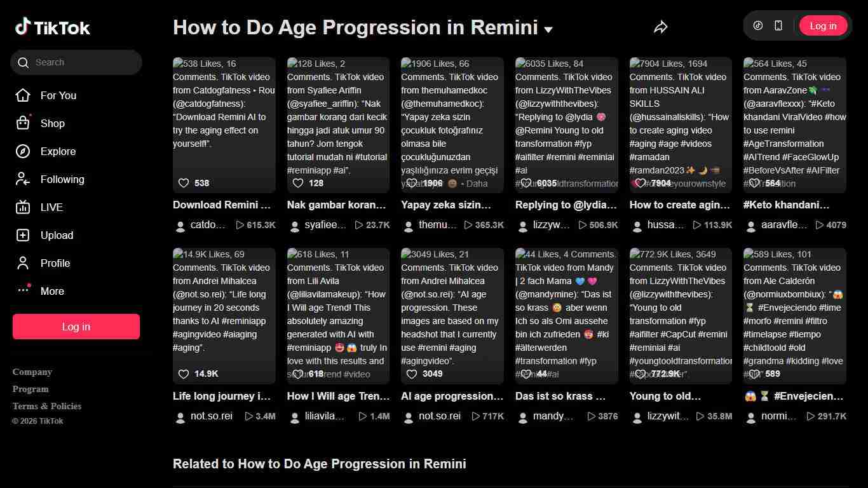Open Terms & Policies link
868x488 pixels.
tap(46, 406)
